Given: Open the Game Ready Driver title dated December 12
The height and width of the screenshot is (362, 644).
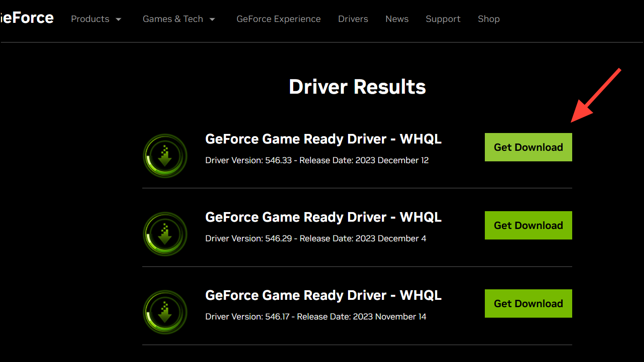Looking at the screenshot, I should pos(323,139).
